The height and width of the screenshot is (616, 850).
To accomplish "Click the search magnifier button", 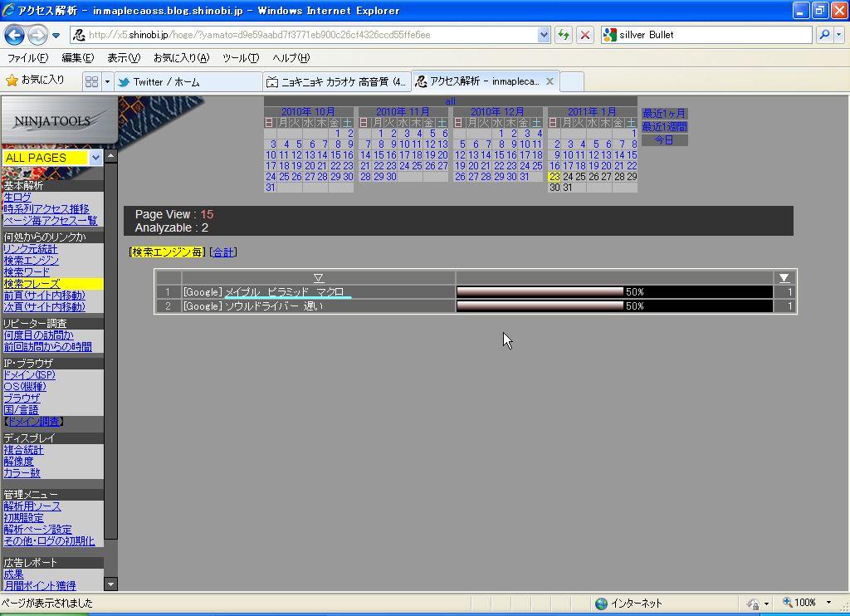I will 824,35.
